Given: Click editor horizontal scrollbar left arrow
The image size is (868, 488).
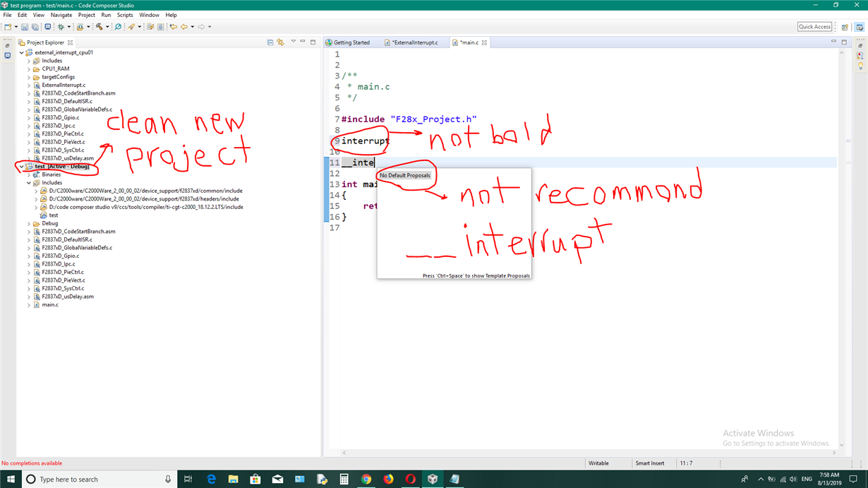Looking at the screenshot, I should (x=344, y=453).
